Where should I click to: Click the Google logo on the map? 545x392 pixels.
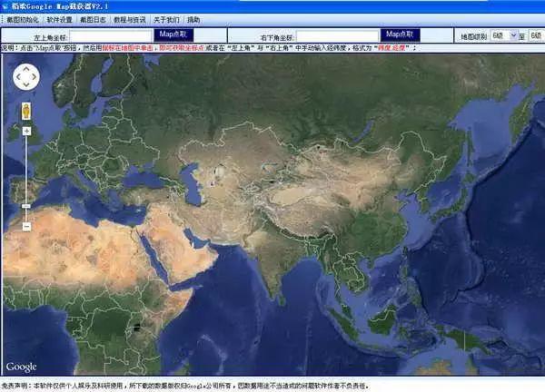point(21,367)
